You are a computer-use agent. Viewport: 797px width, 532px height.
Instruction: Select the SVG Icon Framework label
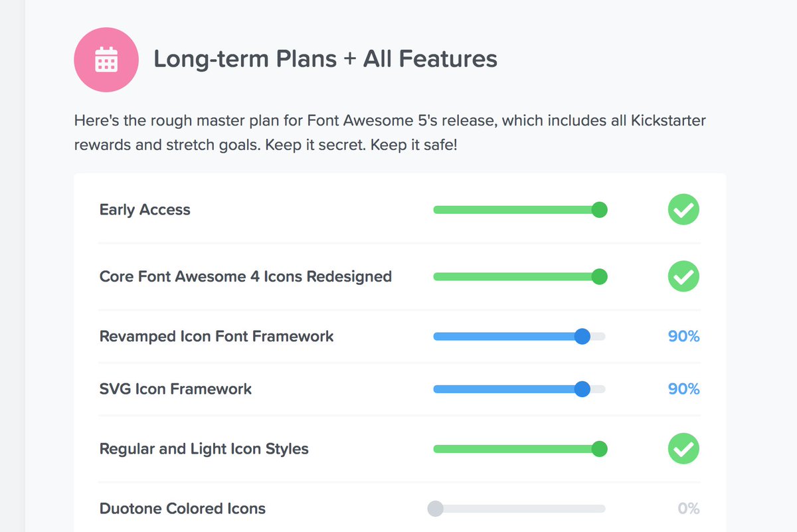175,389
